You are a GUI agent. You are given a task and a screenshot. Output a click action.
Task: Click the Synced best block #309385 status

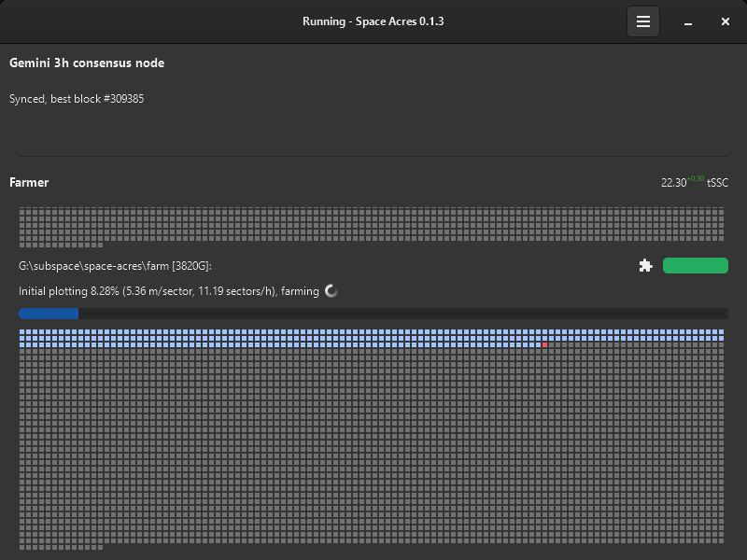77,99
